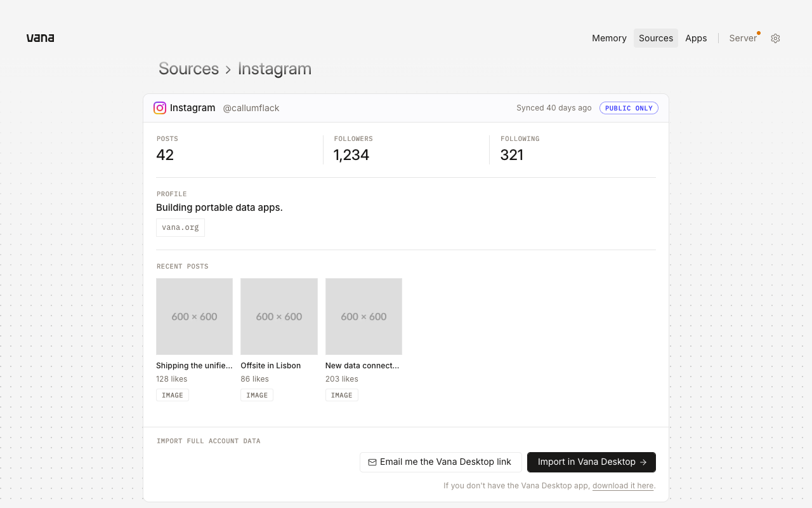Click the Offsite in Lisbon caption
Viewport: 812px width, 508px height.
(x=271, y=366)
